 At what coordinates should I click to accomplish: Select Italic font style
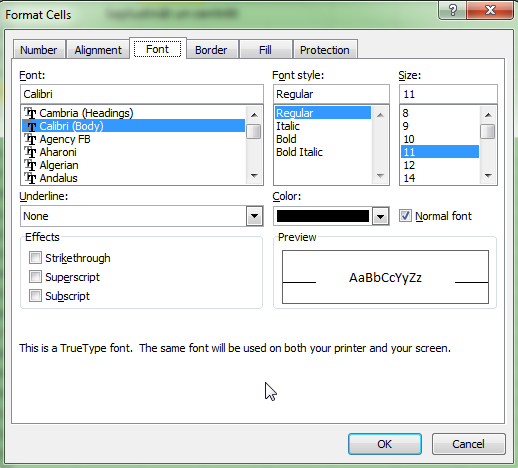[x=322, y=126]
